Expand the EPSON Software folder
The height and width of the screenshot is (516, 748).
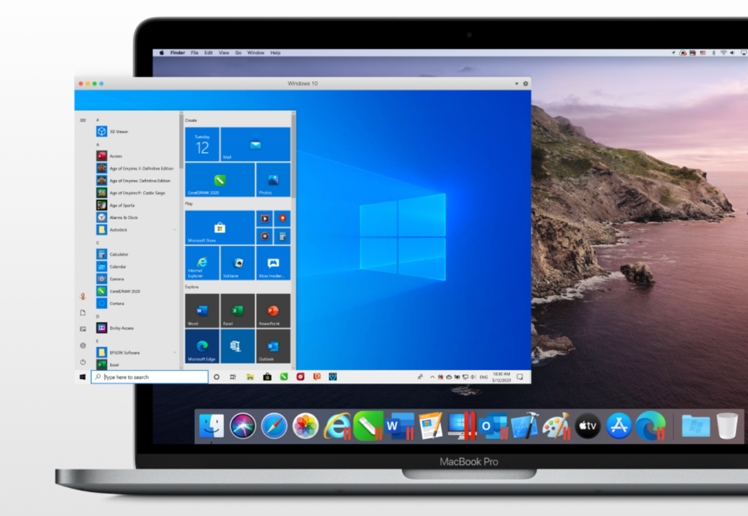coord(136,352)
